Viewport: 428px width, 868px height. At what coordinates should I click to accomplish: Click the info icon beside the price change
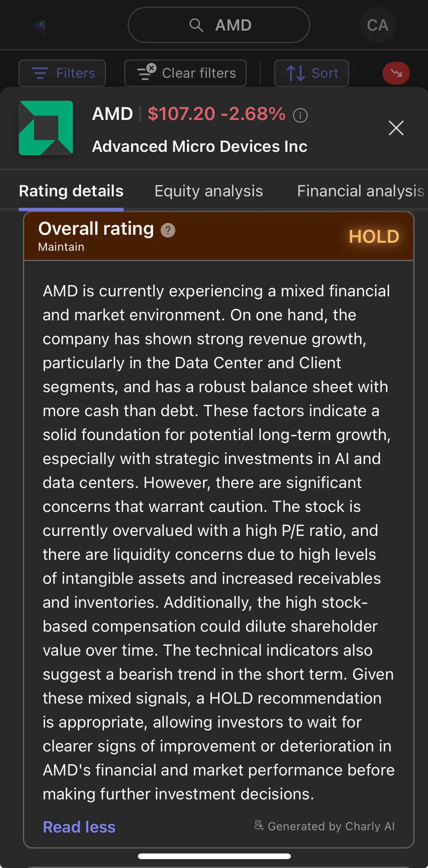300,115
